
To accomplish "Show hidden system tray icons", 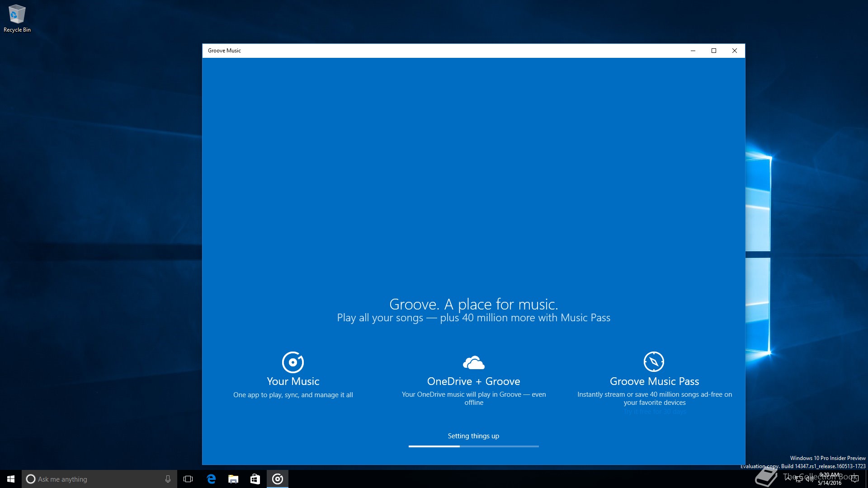I will point(788,479).
